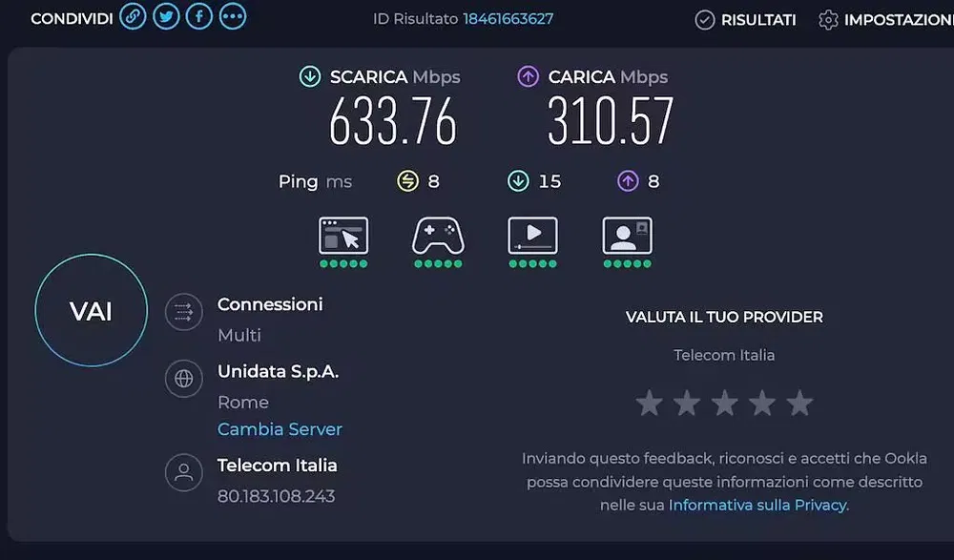Image resolution: width=954 pixels, height=560 pixels.
Task: Click the Carica upload arrow icon
Action: [529, 76]
